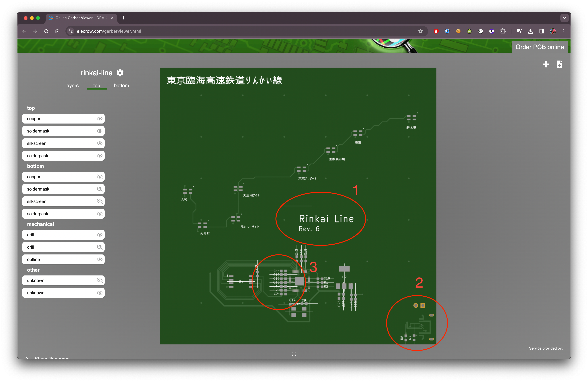588x382 pixels.
Task: Show the second mechanical drill layer
Action: (100, 247)
